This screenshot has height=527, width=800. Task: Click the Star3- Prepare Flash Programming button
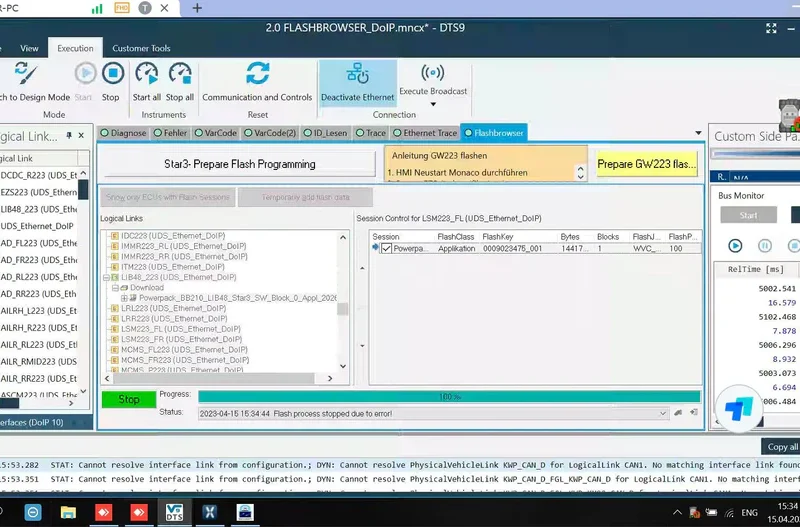click(x=239, y=164)
